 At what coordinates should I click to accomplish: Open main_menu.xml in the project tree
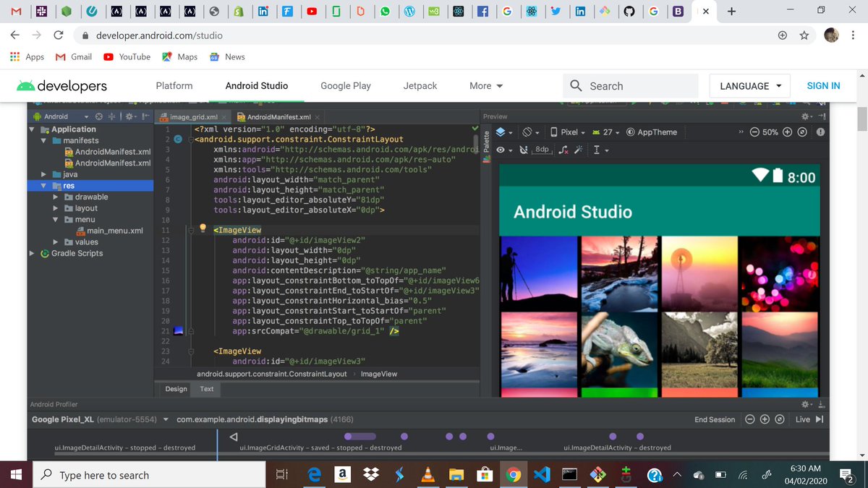109,231
